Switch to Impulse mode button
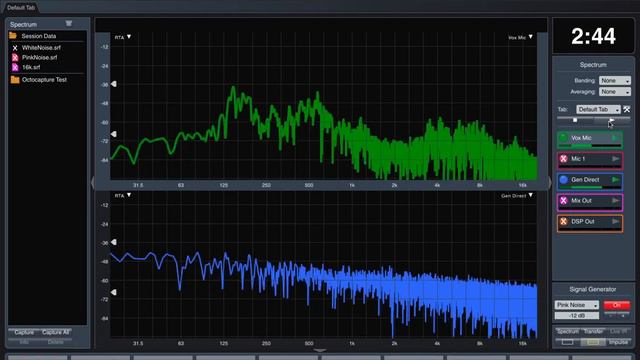The width and height of the screenshot is (640, 360). click(x=618, y=342)
